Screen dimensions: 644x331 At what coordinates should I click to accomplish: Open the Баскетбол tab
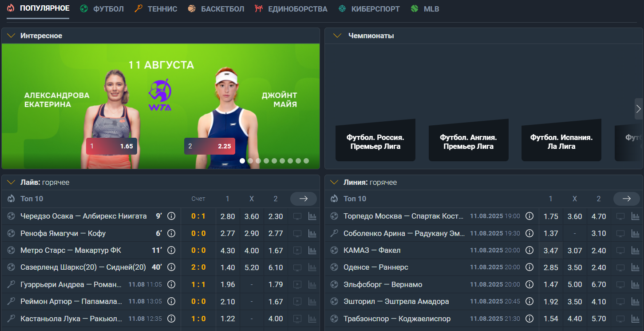tap(216, 9)
